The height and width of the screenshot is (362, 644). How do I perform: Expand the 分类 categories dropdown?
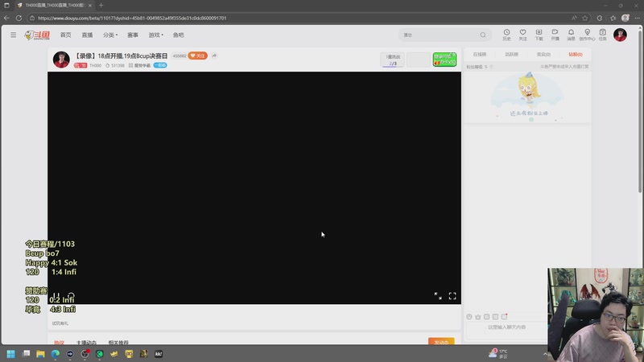pos(110,35)
